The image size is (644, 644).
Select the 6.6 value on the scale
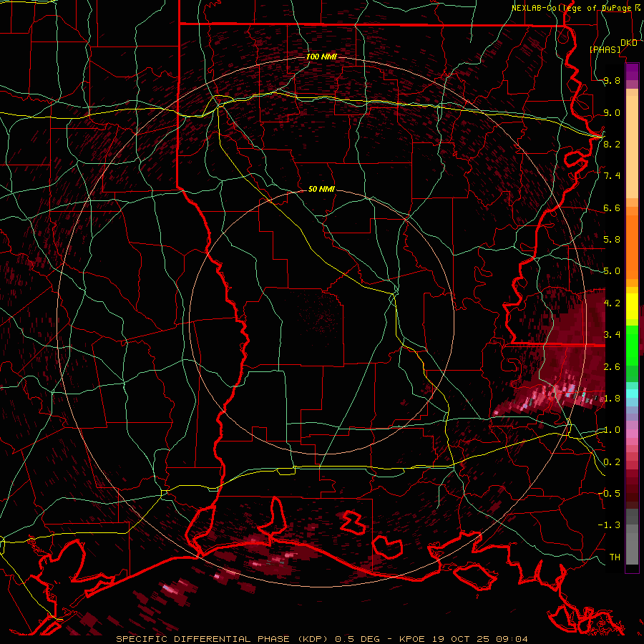click(612, 208)
